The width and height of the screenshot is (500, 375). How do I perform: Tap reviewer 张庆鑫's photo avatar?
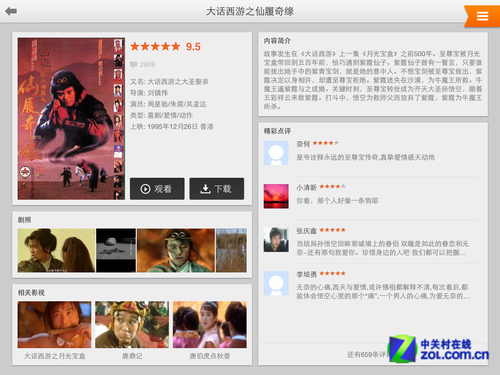click(x=276, y=239)
